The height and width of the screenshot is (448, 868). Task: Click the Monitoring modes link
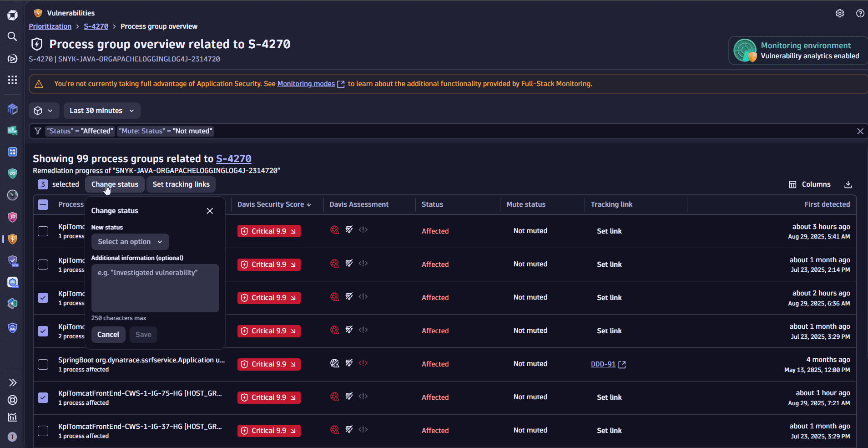click(x=306, y=84)
